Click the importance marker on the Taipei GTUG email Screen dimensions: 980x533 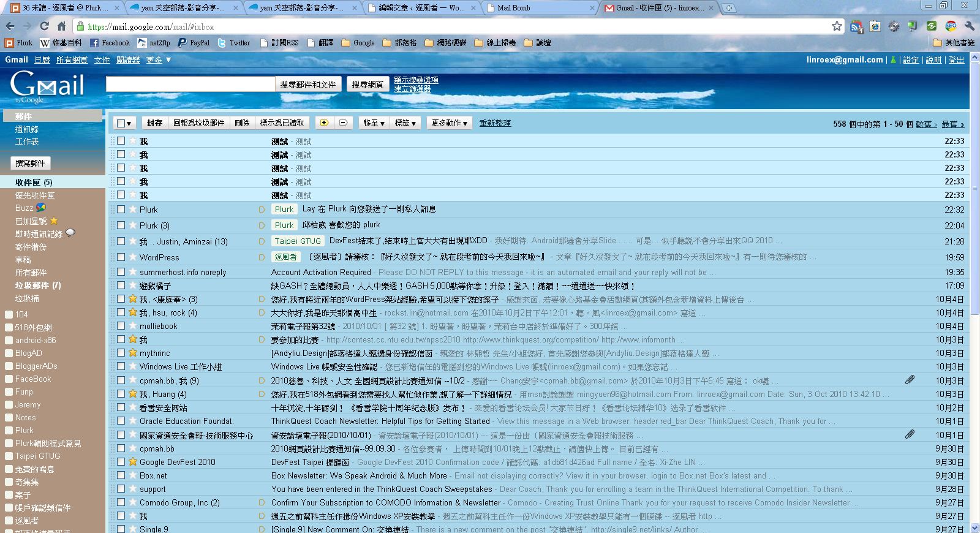[x=262, y=241]
